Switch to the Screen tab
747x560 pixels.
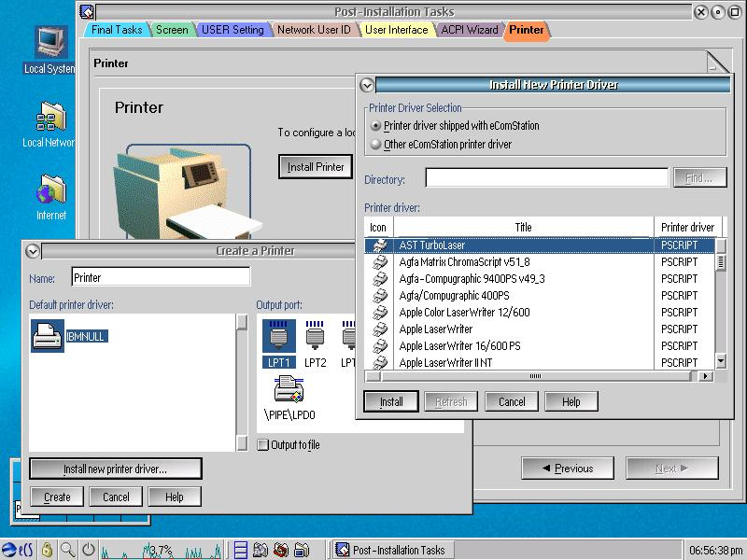click(x=172, y=30)
